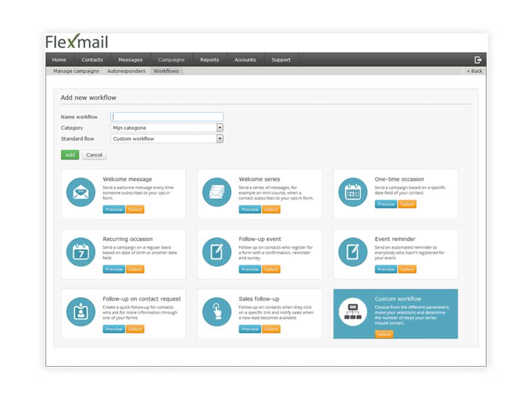
Task: Preview the Sales follow-up workflow
Action: (250, 329)
